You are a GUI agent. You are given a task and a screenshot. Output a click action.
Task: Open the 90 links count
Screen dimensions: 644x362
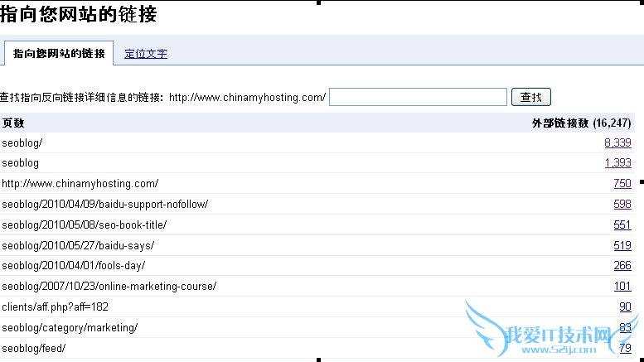pos(625,307)
